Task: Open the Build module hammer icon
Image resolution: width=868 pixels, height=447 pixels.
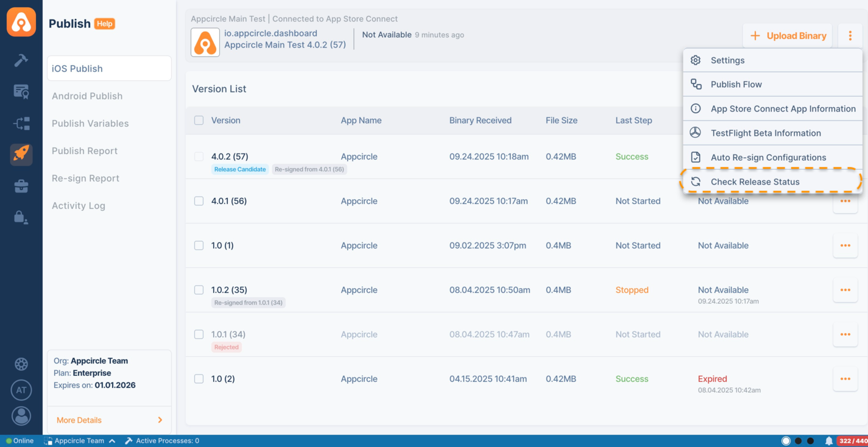Action: point(21,60)
